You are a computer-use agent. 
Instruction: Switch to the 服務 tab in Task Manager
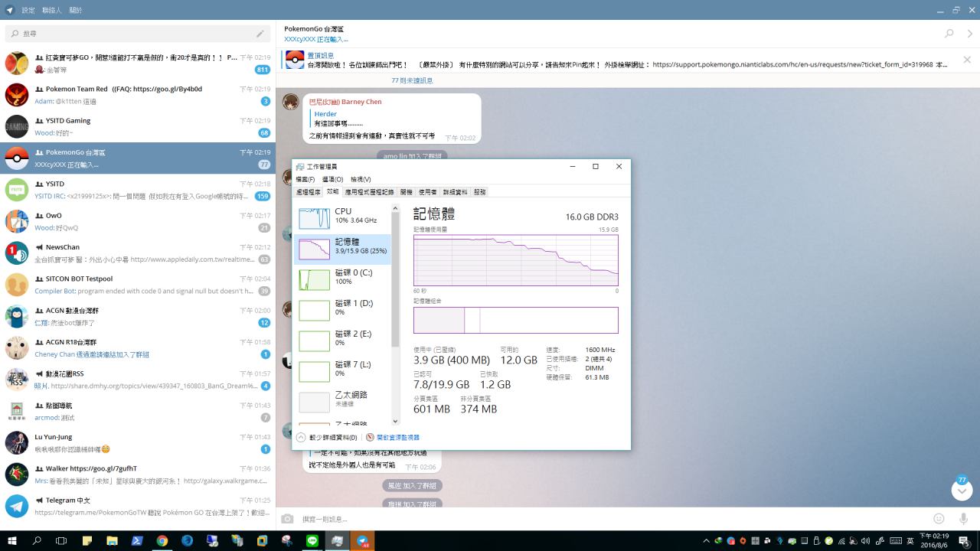coord(479,192)
